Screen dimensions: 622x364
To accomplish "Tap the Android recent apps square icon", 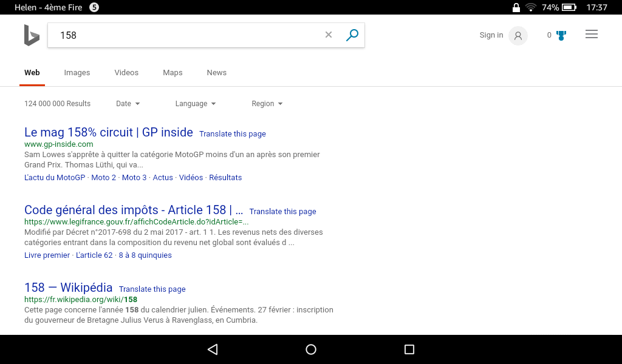I will click(409, 349).
